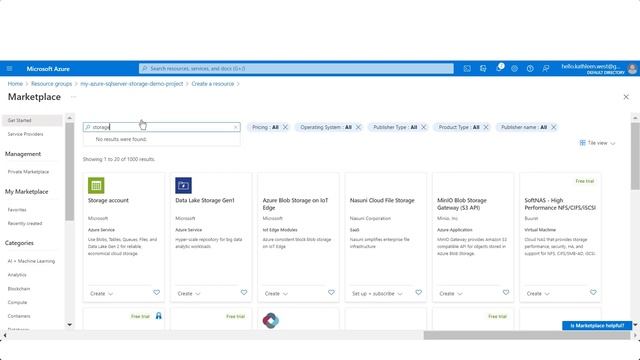Image resolution: width=640 pixels, height=360 pixels.
Task: Open Private Marketplace in sidebar
Action: tap(28, 172)
